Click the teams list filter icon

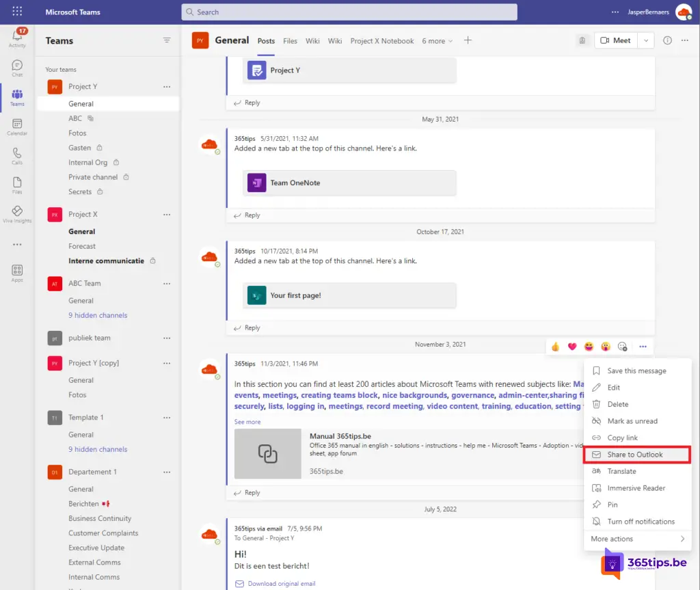pyautogui.click(x=167, y=40)
